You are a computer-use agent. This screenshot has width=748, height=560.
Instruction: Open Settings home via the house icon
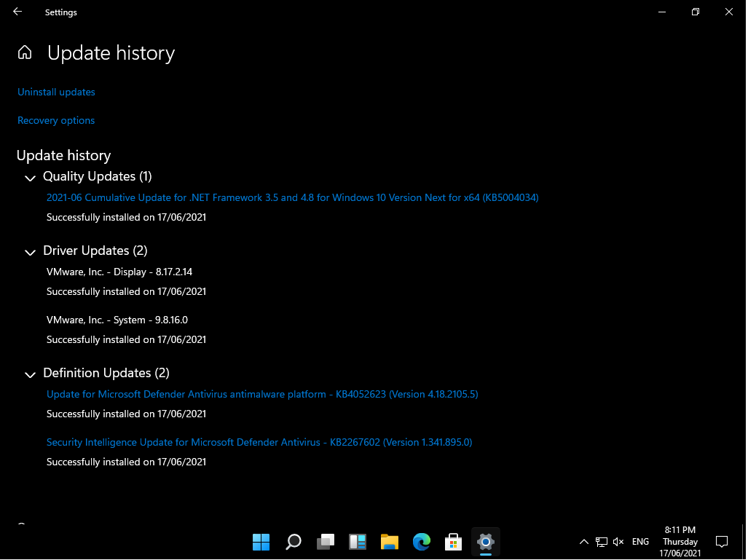25,52
